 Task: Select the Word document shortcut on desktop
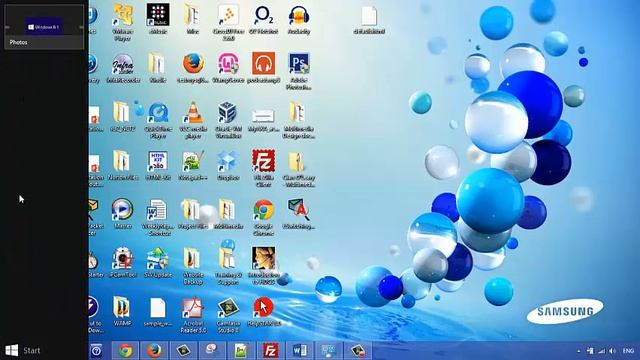[x=158, y=217]
